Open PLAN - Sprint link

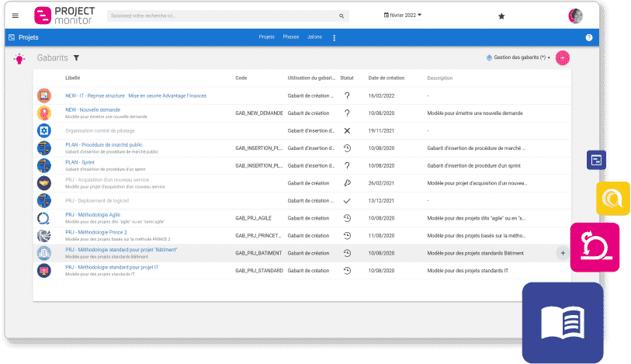tap(80, 162)
